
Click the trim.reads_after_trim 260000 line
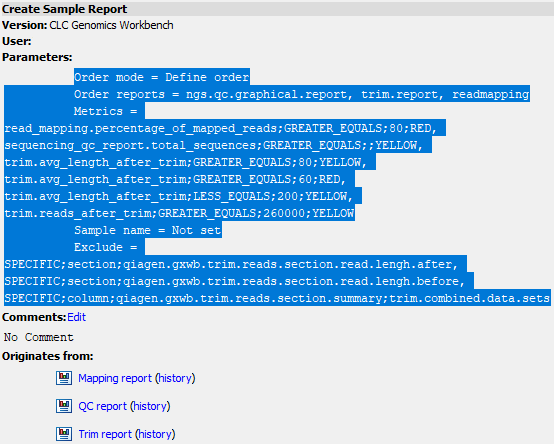click(x=179, y=213)
